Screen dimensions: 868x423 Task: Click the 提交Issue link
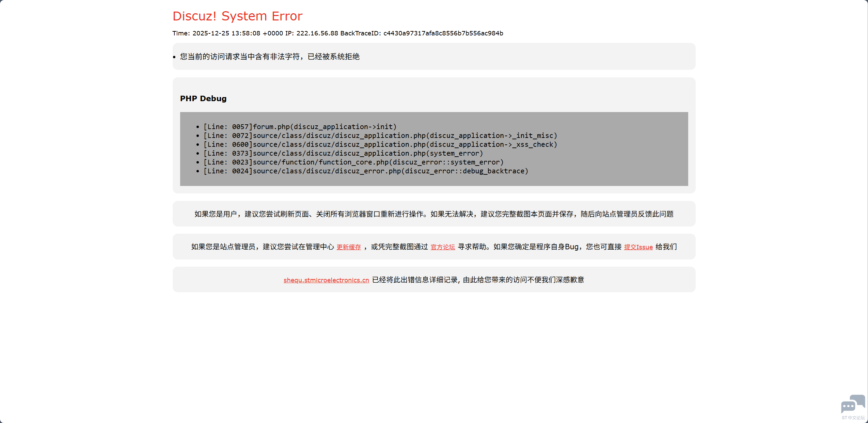(638, 247)
